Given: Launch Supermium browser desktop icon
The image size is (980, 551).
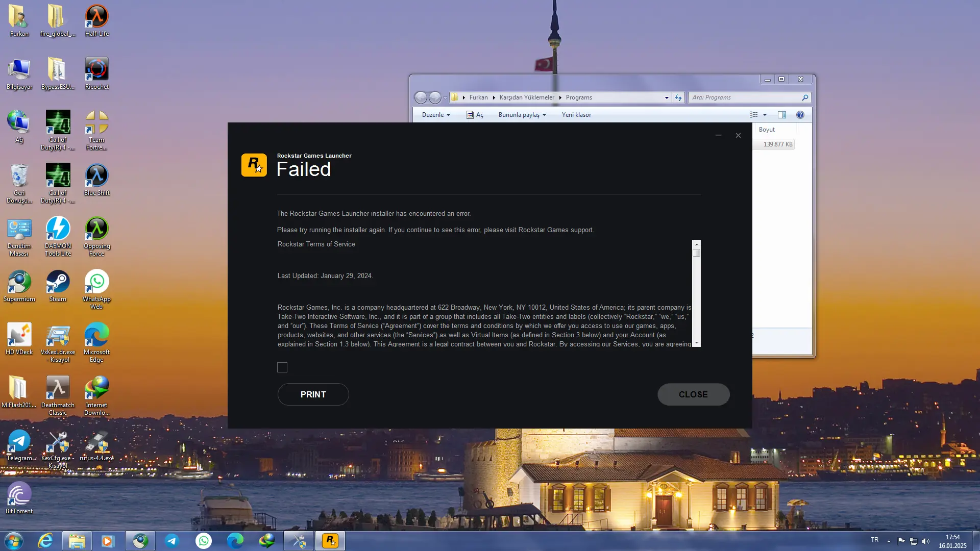Looking at the screenshot, I should [19, 286].
